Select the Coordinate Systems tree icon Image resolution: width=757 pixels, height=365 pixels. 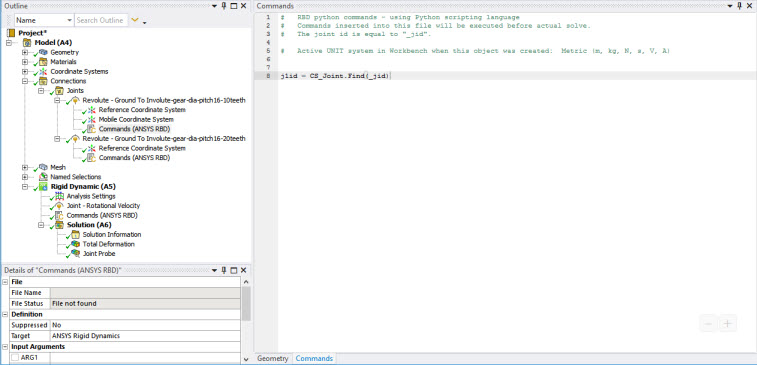pyautogui.click(x=43, y=71)
